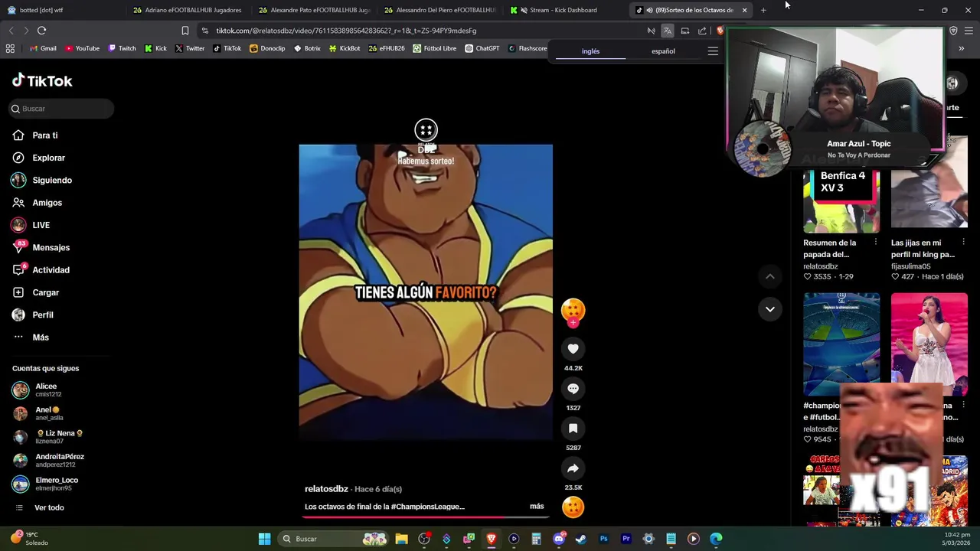Viewport: 980px width, 551px height.
Task: Open Gmail bookmark
Action: coord(43,48)
